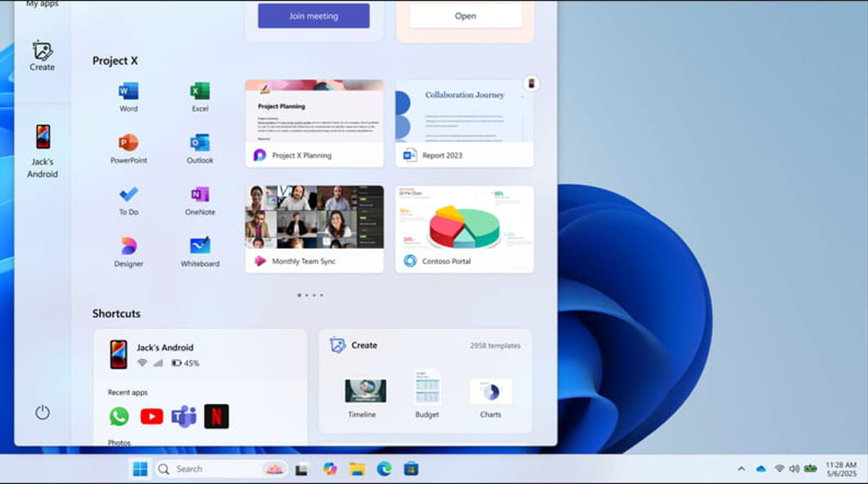This screenshot has height=484, width=868.
Task: Open Microsoft Store on the taskbar
Action: (411, 469)
